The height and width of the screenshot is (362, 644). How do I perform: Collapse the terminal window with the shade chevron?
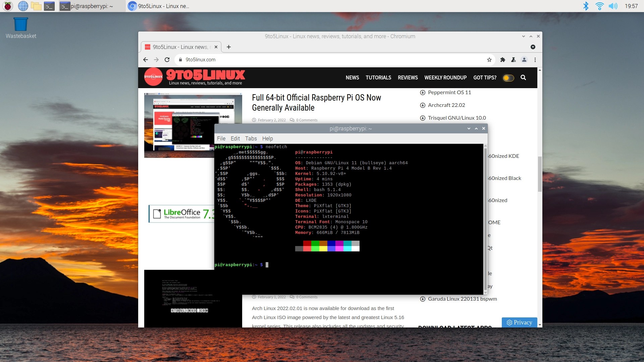[x=469, y=128]
